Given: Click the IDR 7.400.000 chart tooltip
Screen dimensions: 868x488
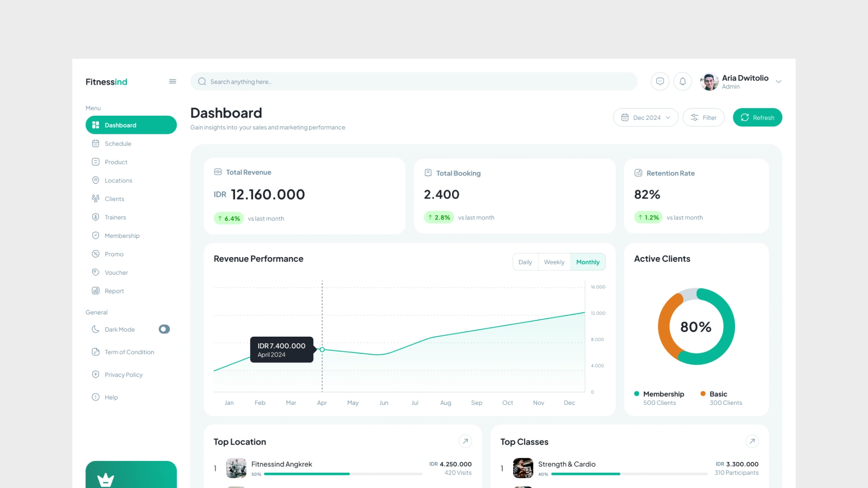Looking at the screenshot, I should (x=282, y=349).
